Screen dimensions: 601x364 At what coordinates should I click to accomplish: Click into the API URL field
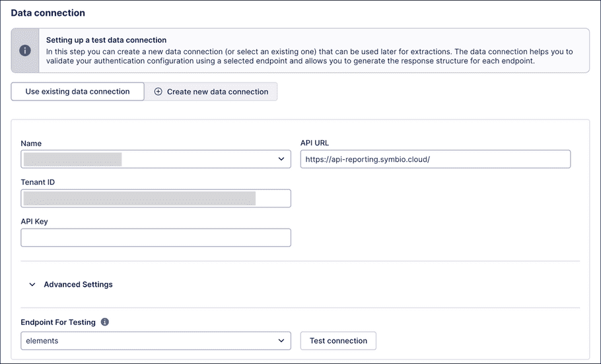point(435,159)
